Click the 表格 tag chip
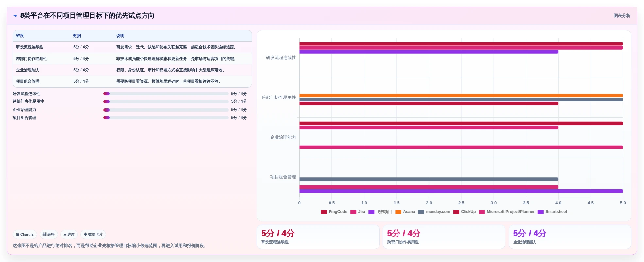 (49, 234)
